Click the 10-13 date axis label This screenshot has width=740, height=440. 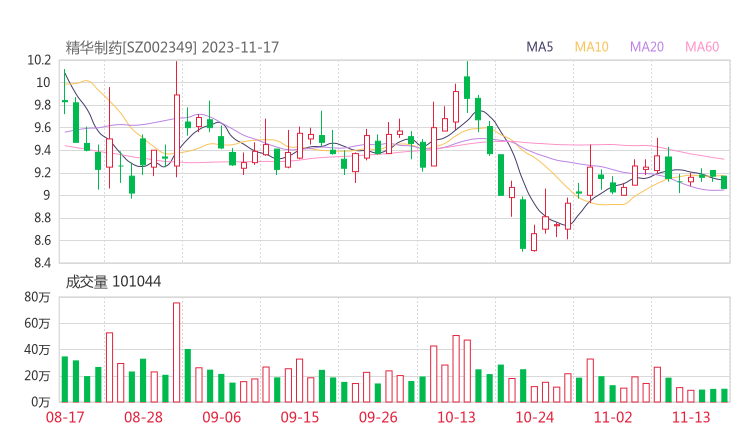(456, 417)
